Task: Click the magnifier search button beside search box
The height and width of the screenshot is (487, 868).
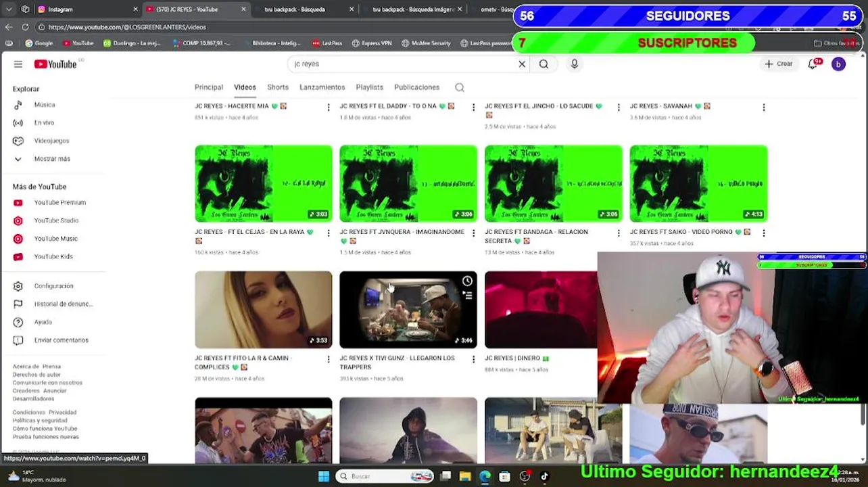Action: point(544,64)
